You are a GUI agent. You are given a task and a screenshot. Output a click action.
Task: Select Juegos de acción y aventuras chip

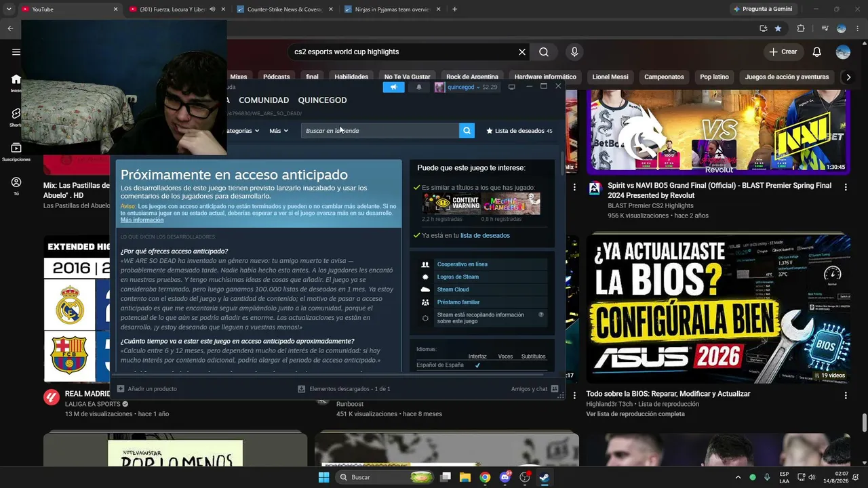point(787,77)
